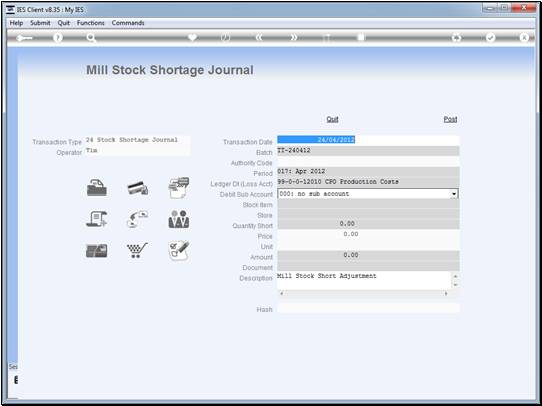This screenshot has width=542, height=406.
Task: Click the shopping cart icon
Action: [137, 250]
